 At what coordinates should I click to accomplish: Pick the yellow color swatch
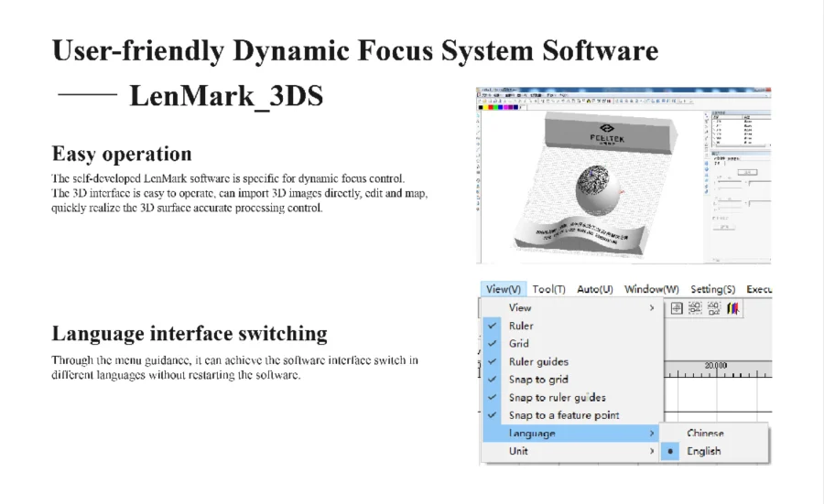[x=485, y=107]
